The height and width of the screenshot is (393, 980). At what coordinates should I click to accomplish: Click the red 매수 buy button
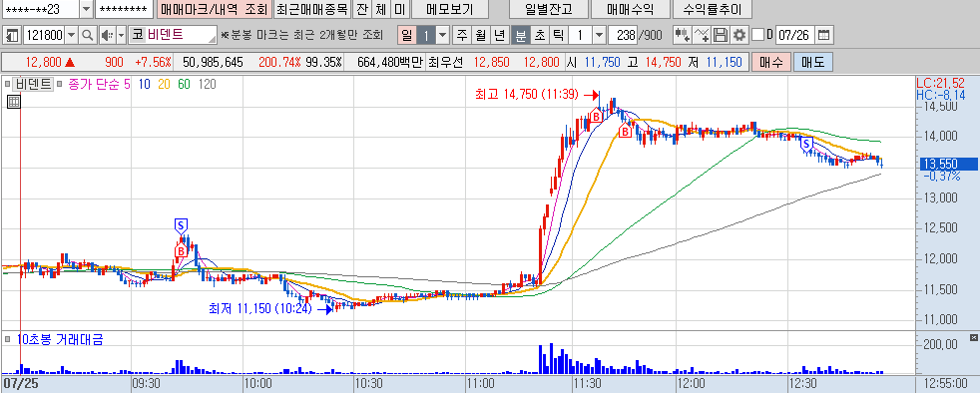770,62
